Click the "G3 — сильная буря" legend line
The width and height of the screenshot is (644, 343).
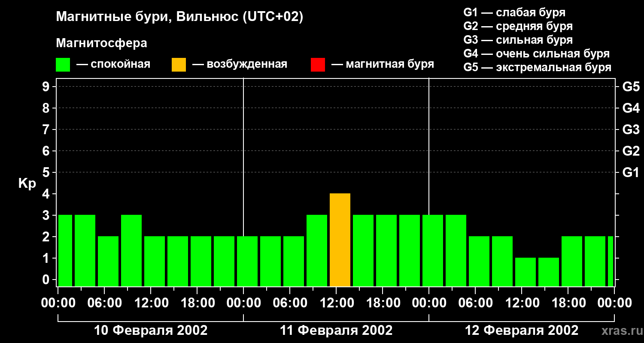[x=518, y=40]
